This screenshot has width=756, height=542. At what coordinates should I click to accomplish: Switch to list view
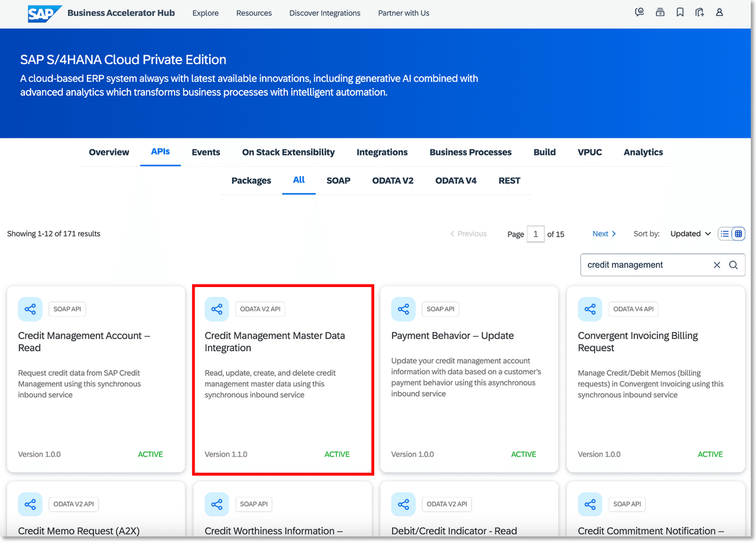(x=725, y=234)
